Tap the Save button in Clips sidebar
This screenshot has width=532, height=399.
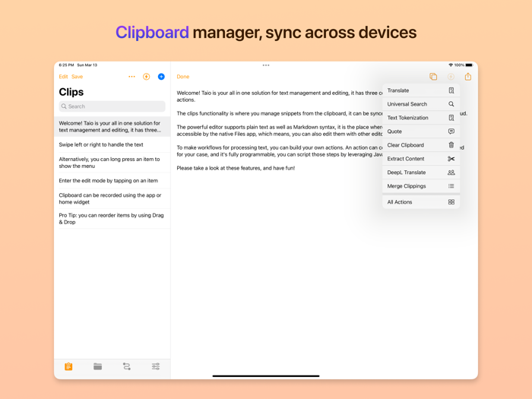pos(77,77)
